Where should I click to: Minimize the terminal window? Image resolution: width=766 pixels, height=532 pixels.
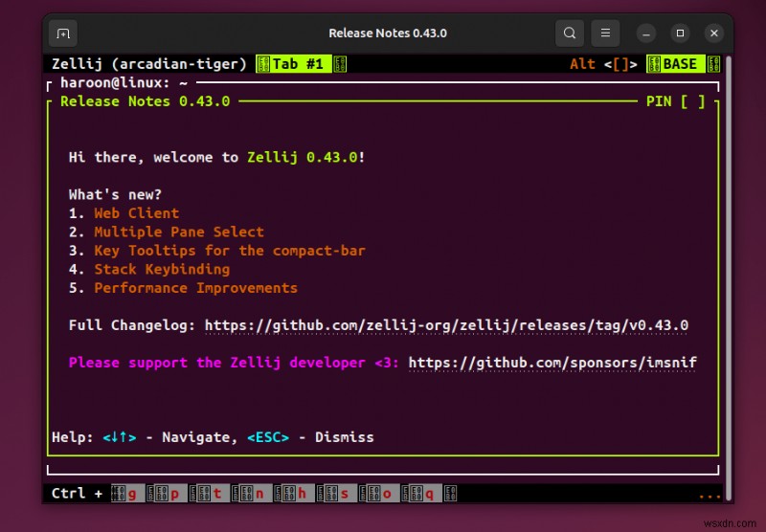645,33
